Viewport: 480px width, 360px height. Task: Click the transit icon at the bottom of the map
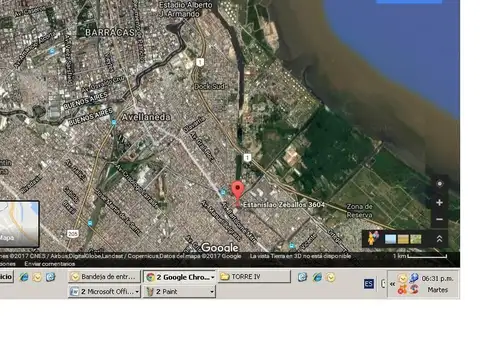292,246
